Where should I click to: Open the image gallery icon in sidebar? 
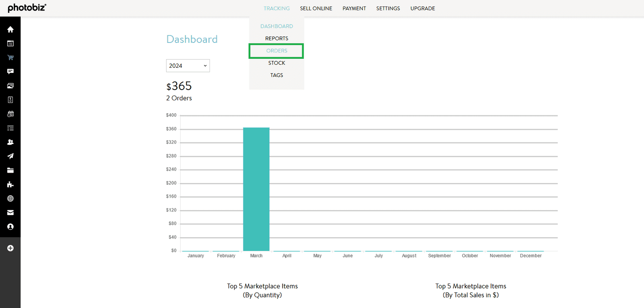[10, 86]
